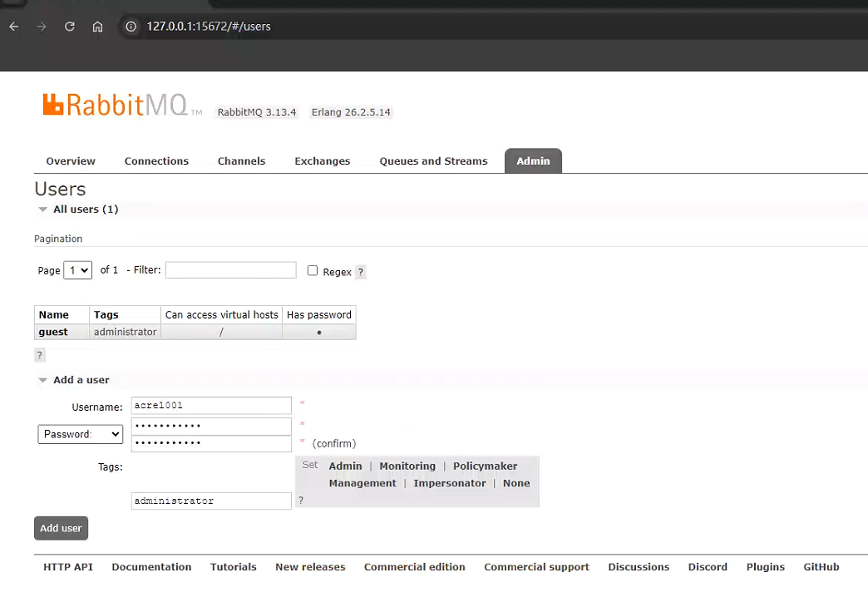The width and height of the screenshot is (868, 602).
Task: Reload the page with refresh icon
Action: 70,27
